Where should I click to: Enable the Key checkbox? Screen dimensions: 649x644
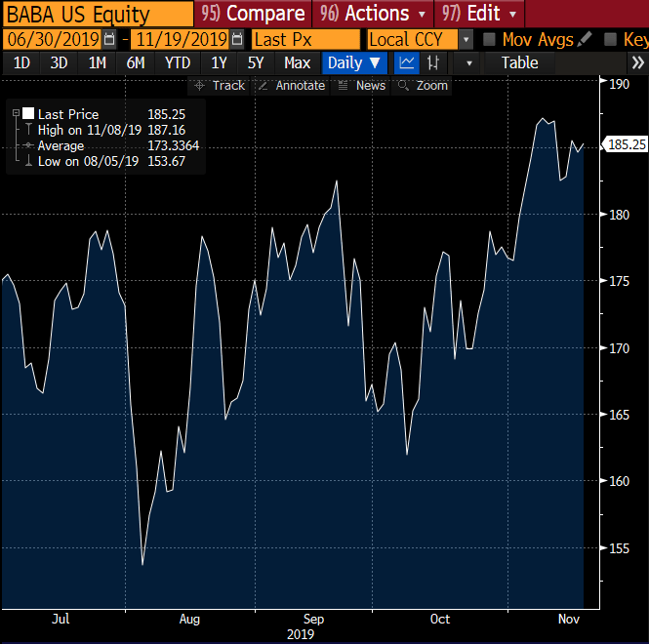click(x=610, y=40)
